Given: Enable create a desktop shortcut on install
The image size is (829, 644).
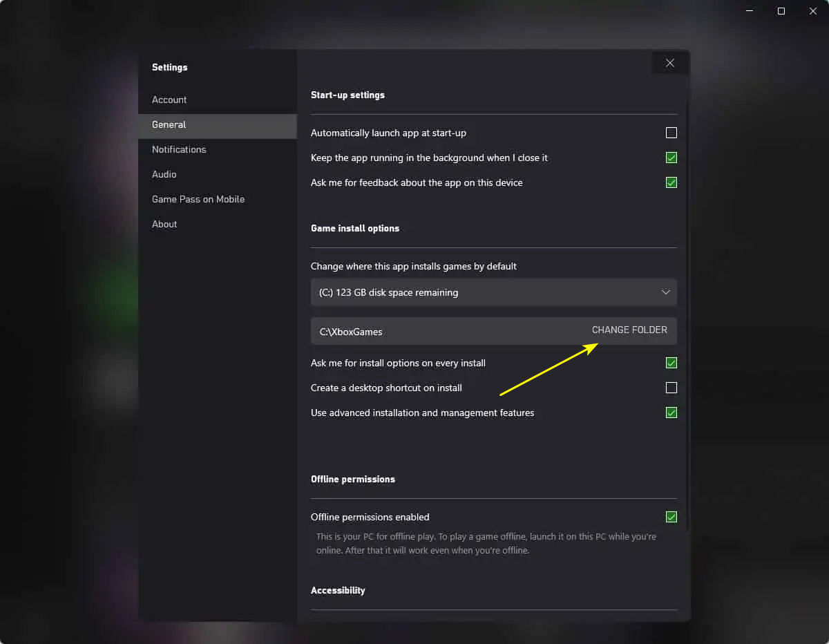Looking at the screenshot, I should [671, 388].
